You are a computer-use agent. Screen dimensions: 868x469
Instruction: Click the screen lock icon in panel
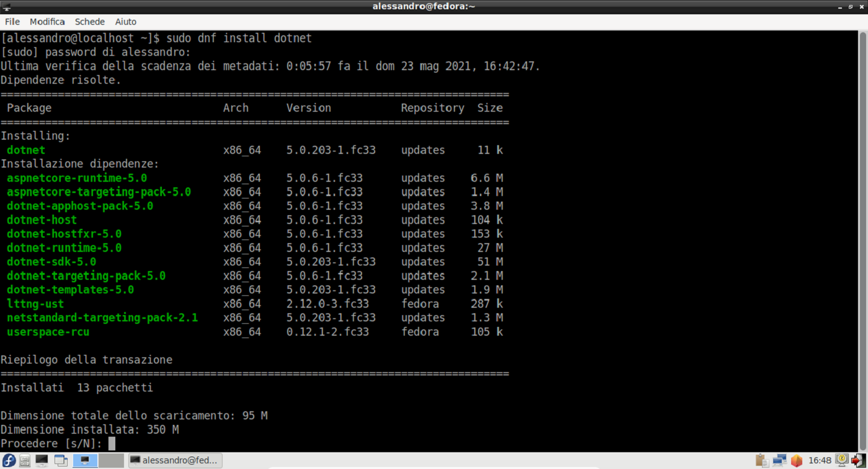coord(841,460)
